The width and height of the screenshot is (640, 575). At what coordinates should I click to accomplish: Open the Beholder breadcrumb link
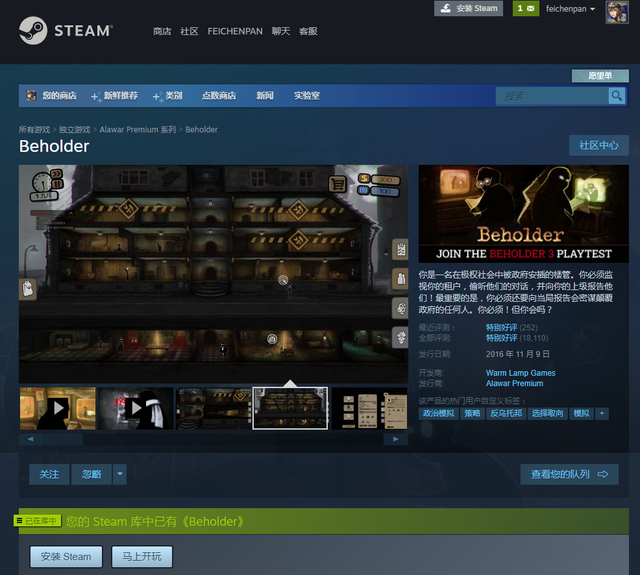pos(201,129)
